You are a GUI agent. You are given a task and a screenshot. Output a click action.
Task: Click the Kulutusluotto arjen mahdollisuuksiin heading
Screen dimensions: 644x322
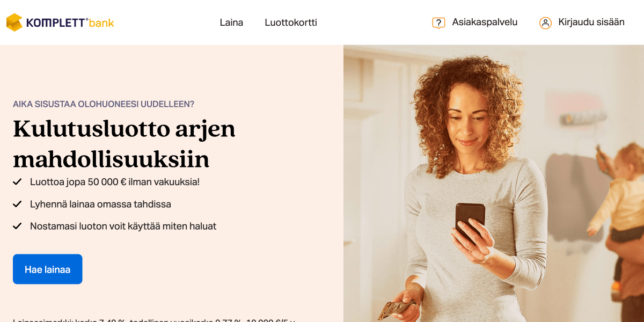[x=124, y=144]
